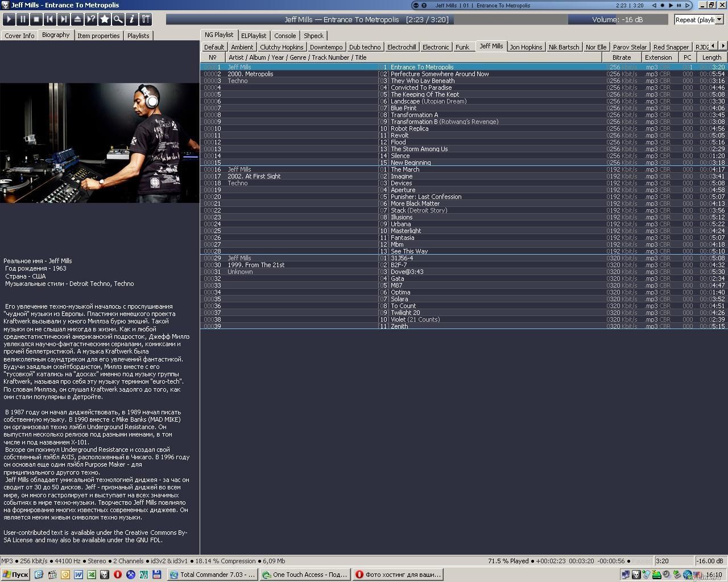This screenshot has width=728, height=582.
Task: Open preferences with the tools icon
Action: (145, 19)
